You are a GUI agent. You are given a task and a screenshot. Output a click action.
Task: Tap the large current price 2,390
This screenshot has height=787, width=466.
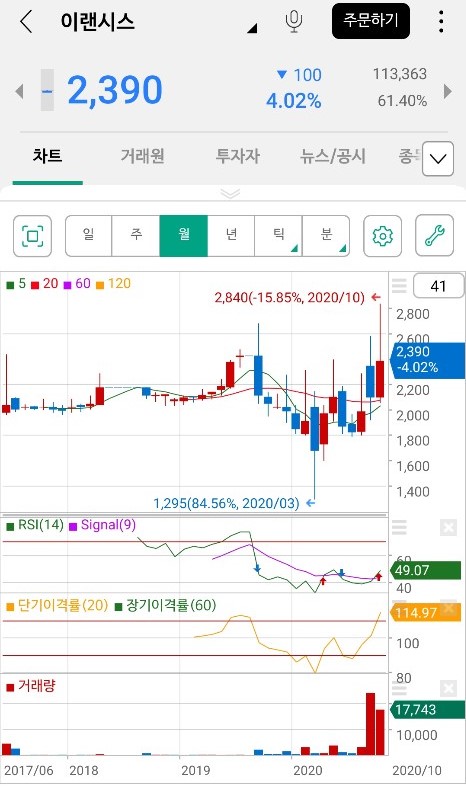(114, 90)
